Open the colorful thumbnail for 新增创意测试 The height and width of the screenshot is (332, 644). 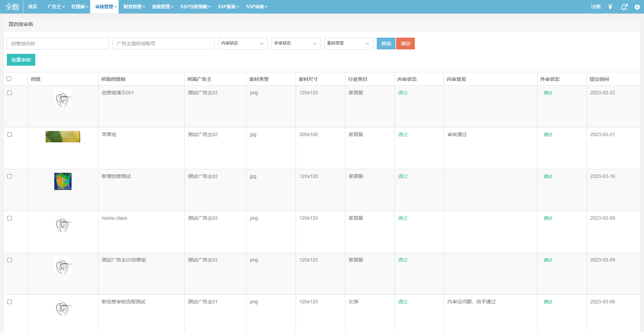click(x=63, y=181)
